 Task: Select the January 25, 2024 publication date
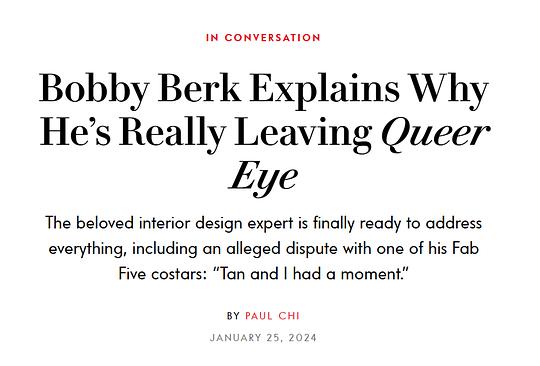point(263,337)
